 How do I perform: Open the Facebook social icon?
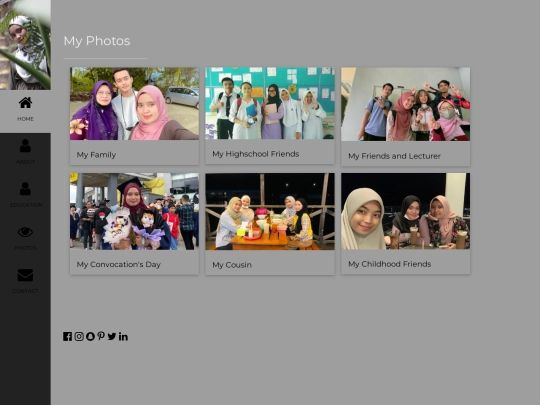[x=68, y=336]
